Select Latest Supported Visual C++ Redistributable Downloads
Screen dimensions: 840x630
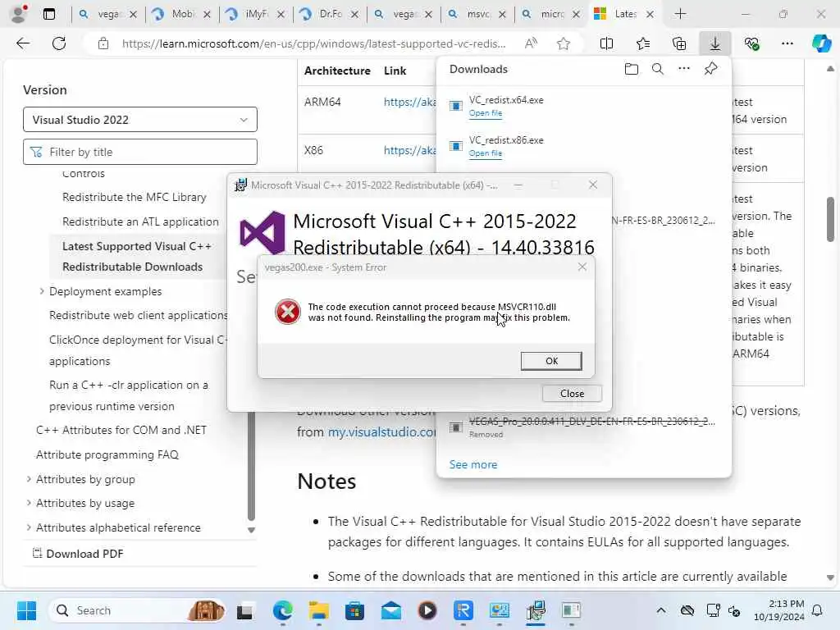(x=137, y=257)
